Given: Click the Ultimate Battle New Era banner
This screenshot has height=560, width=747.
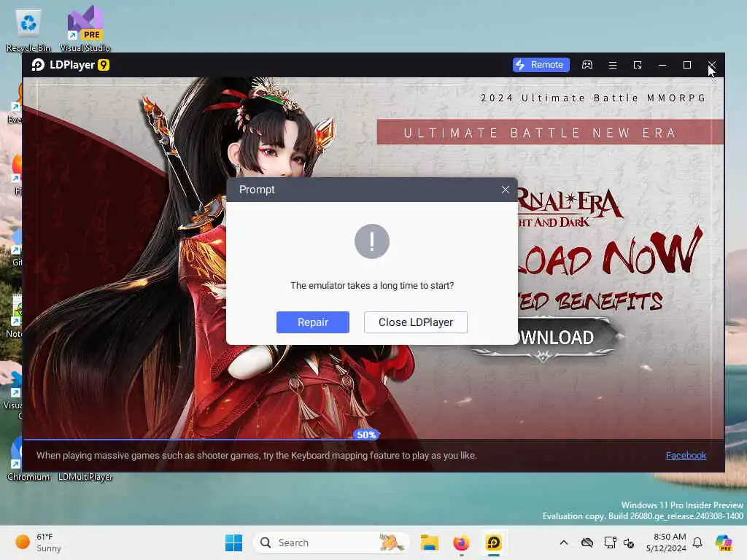Looking at the screenshot, I should coord(550,133).
